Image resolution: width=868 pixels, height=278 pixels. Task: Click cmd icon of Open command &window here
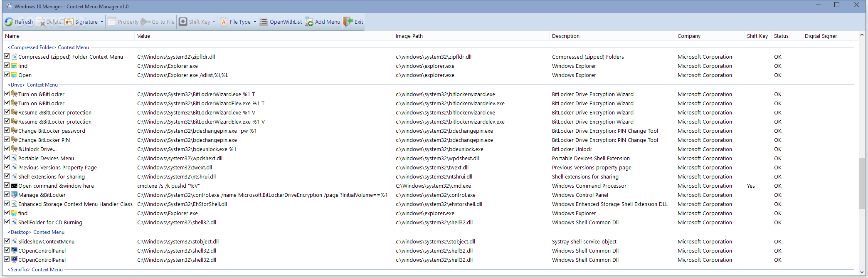pos(14,186)
